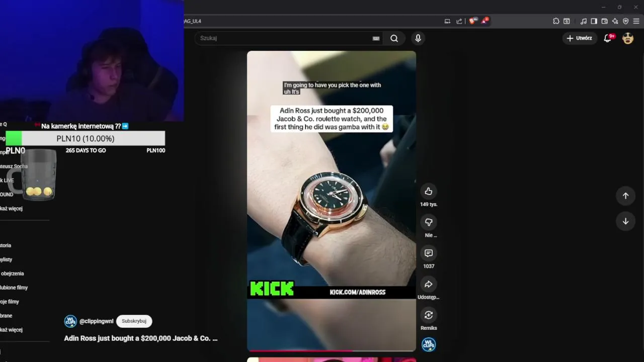Expand lower 'każ więcej' sidebar list

[x=11, y=330]
